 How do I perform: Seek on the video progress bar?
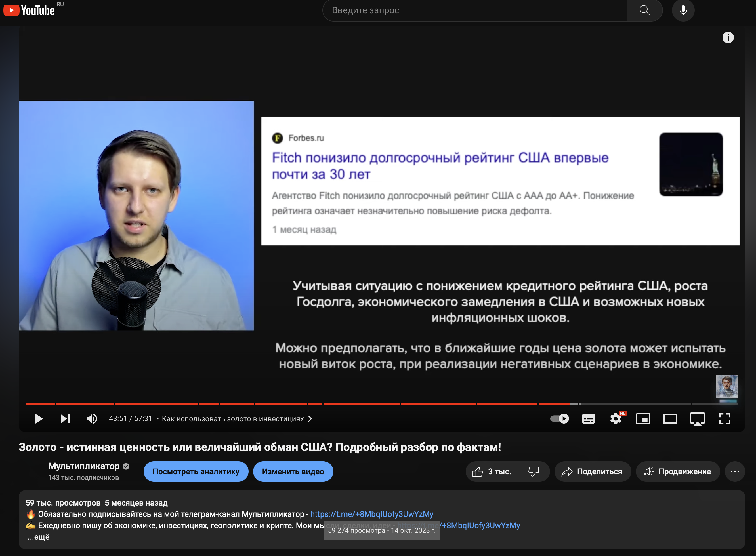click(382, 404)
